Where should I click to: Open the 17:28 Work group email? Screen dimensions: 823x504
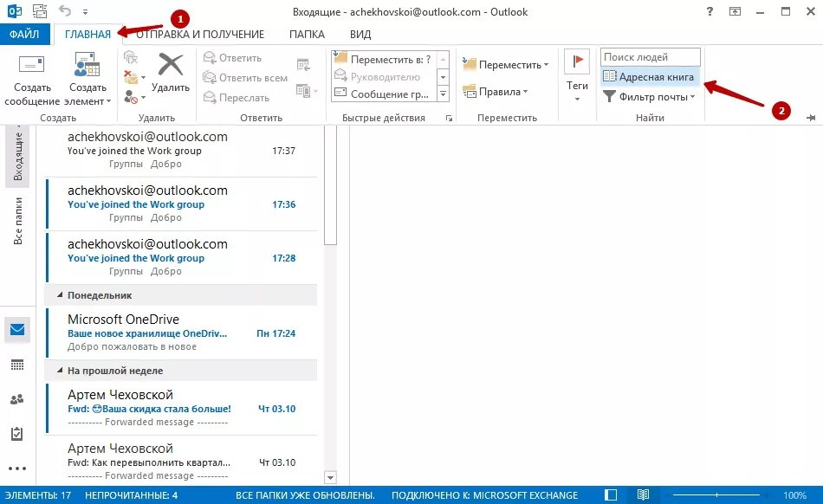point(182,257)
